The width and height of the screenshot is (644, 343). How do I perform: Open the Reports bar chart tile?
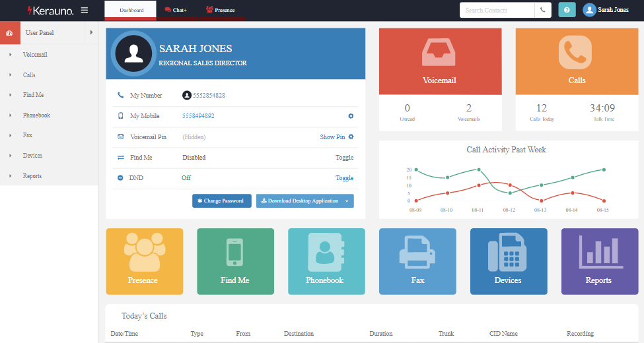pos(600,261)
